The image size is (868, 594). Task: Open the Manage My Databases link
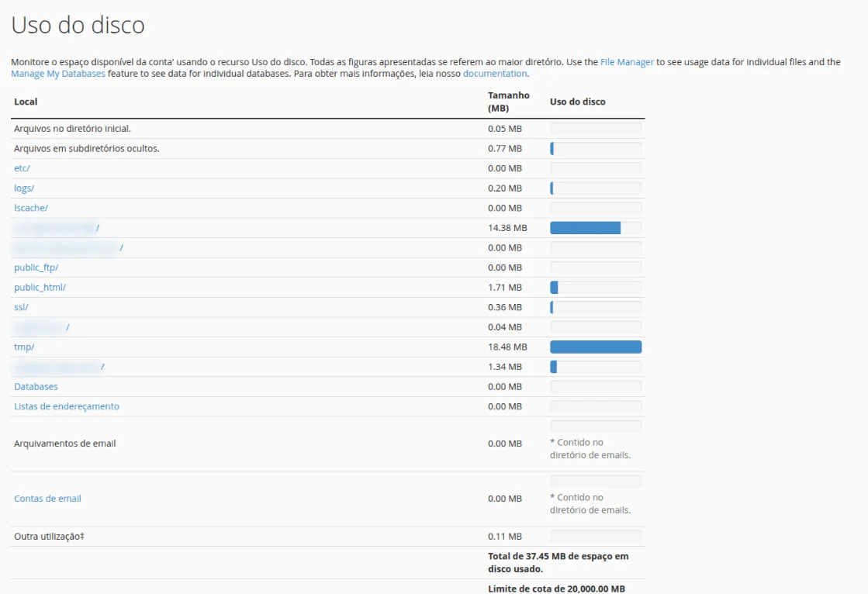(x=58, y=74)
